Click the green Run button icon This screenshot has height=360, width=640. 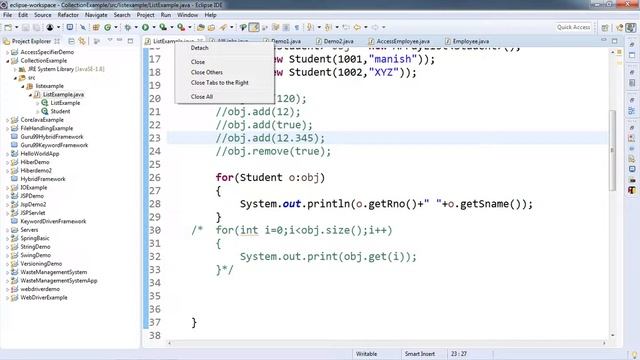pos(145,27)
